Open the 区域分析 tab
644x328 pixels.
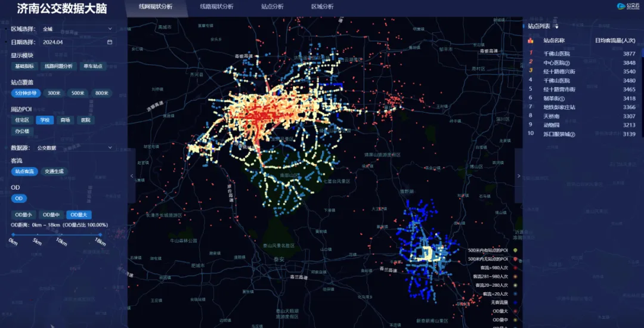(x=323, y=7)
